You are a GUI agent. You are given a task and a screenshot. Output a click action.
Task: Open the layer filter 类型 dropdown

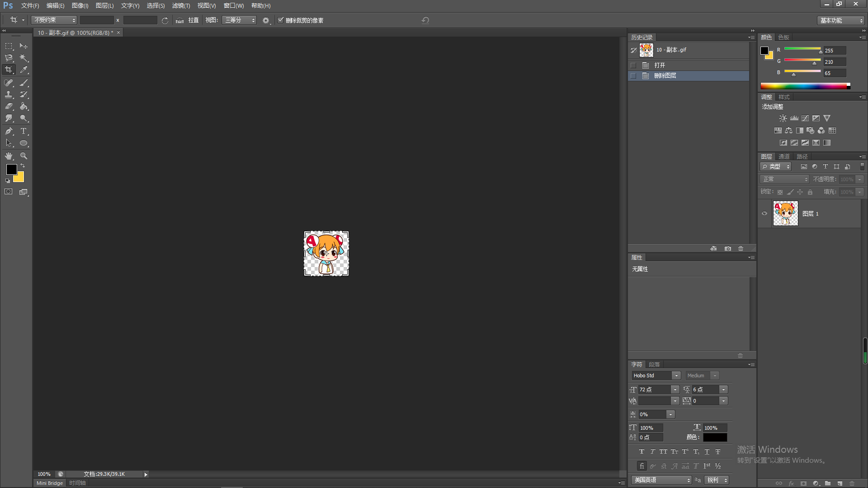tap(776, 167)
